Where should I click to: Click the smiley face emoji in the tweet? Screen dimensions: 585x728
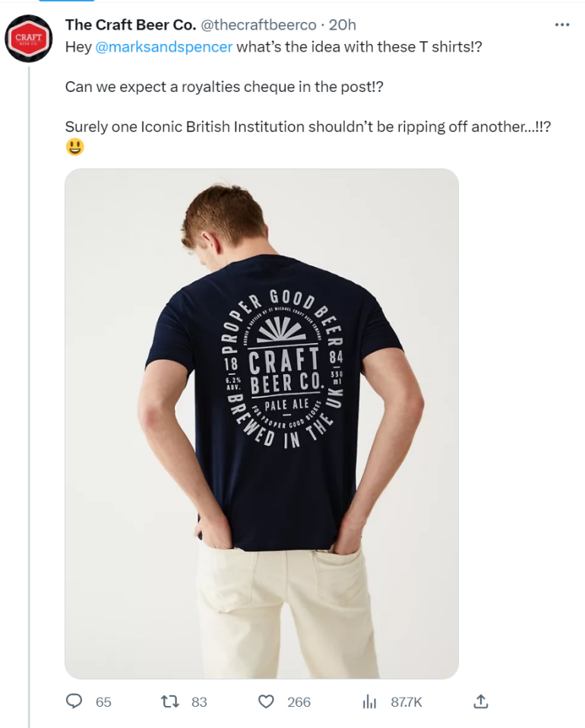[74, 147]
